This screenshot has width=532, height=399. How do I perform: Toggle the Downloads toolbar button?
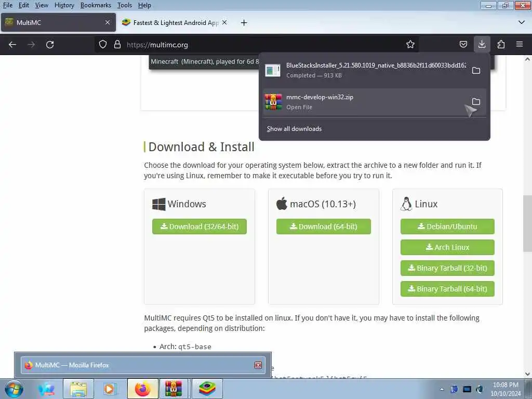point(482,45)
